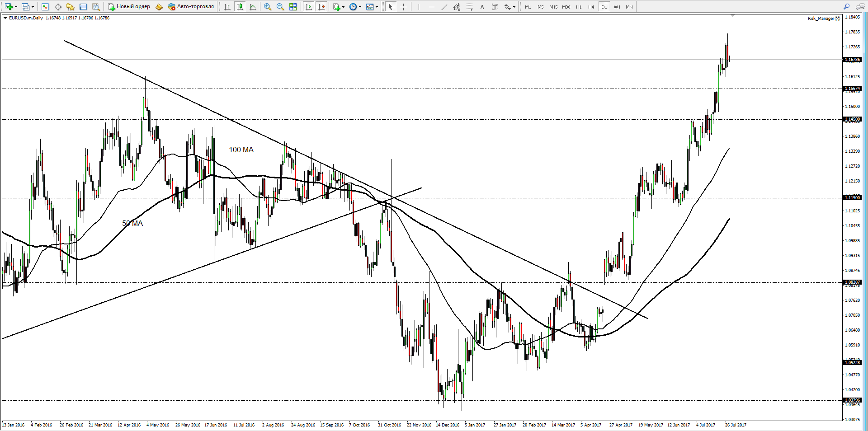Open the Strategy Tester icon
The image size is (868, 431).
(x=96, y=7)
